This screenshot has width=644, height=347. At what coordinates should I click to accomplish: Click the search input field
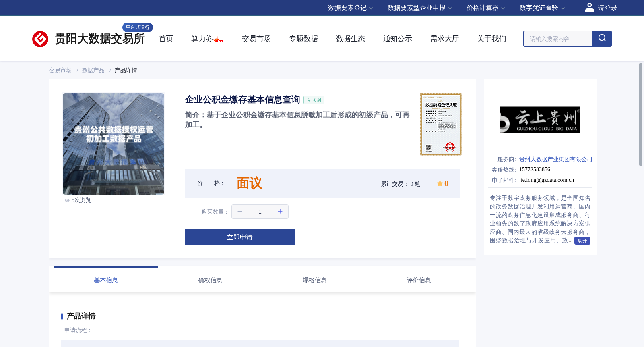[x=558, y=39]
